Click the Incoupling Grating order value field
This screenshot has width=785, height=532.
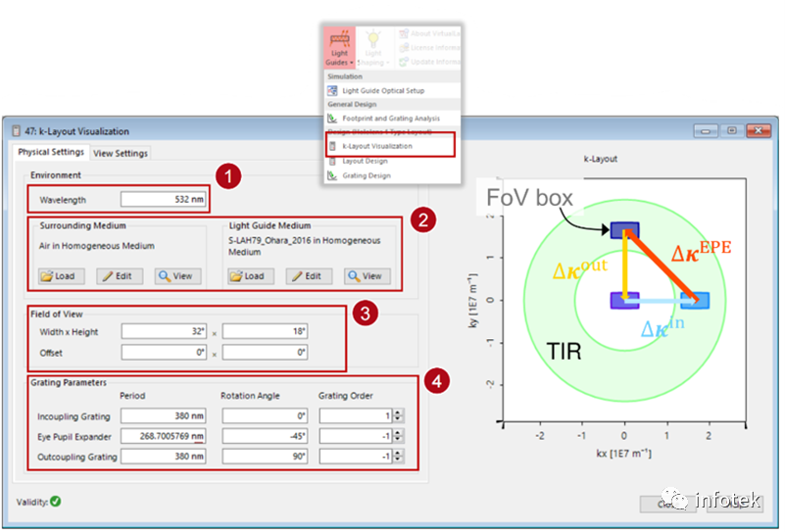point(356,415)
